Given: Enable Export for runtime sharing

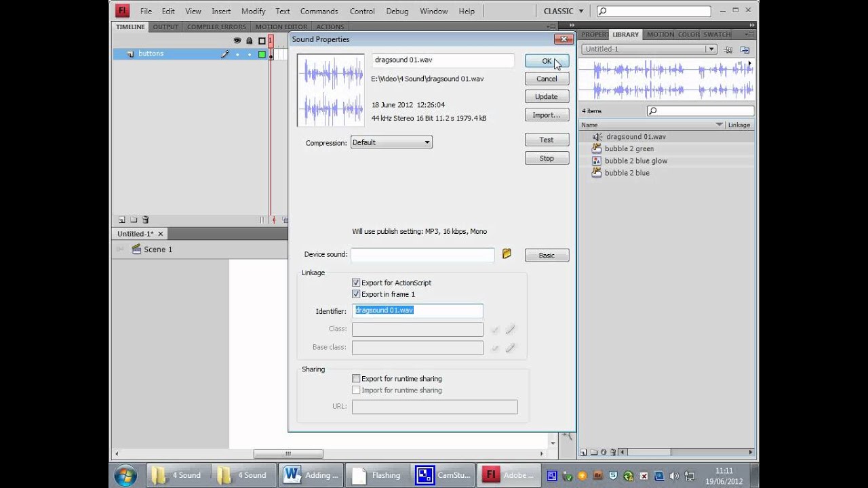Looking at the screenshot, I should (356, 379).
